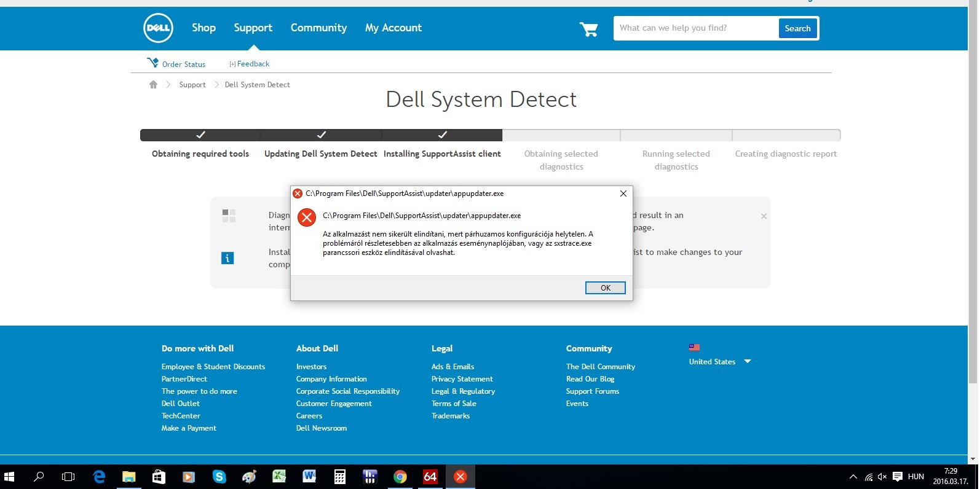
Task: Close the info banner with X
Action: (764, 216)
